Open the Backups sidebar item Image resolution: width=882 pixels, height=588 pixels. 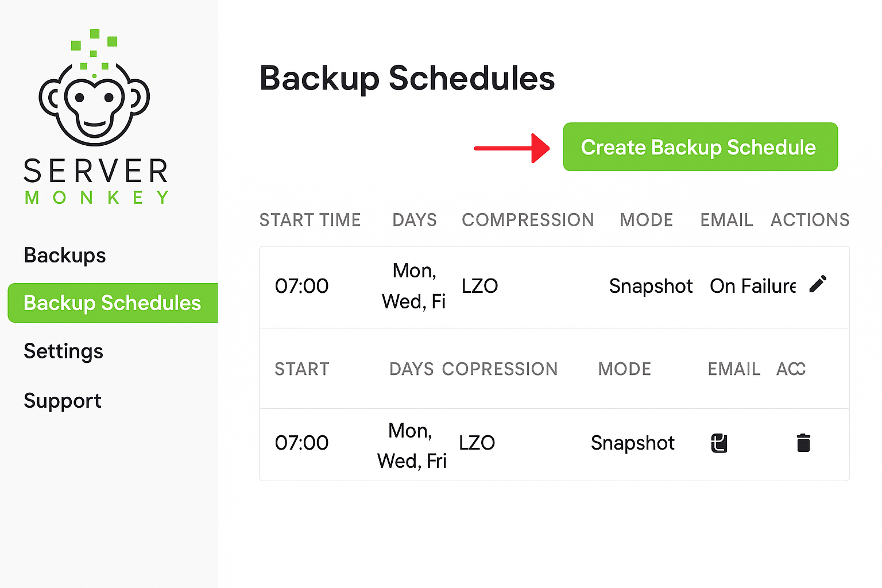[x=65, y=255]
